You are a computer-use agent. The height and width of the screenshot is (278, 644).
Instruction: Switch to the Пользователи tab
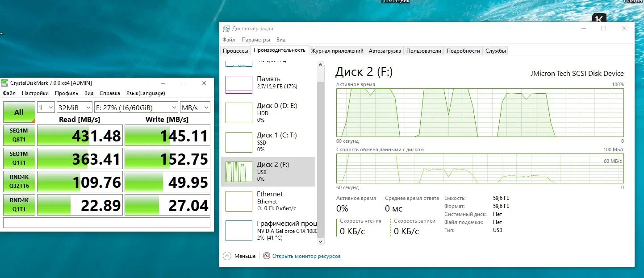(x=424, y=51)
